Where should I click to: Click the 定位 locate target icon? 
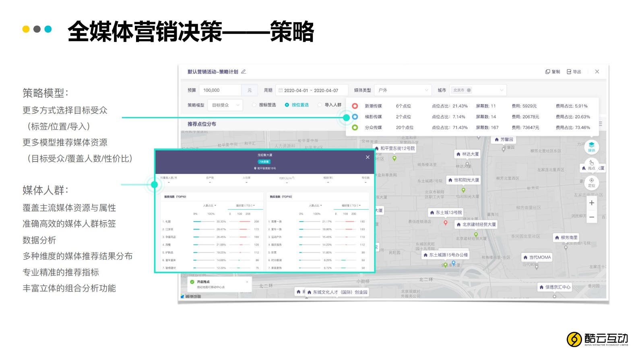(x=591, y=182)
